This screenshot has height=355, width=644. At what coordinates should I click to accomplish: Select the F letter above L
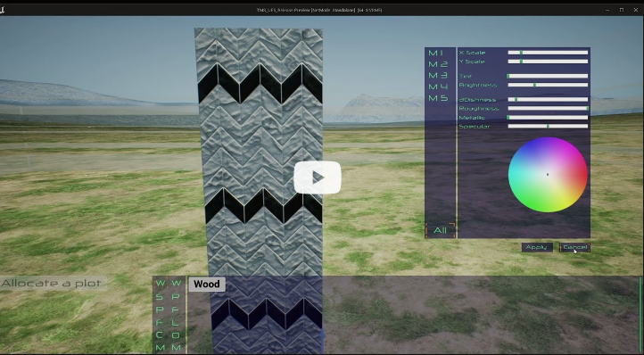(176, 310)
